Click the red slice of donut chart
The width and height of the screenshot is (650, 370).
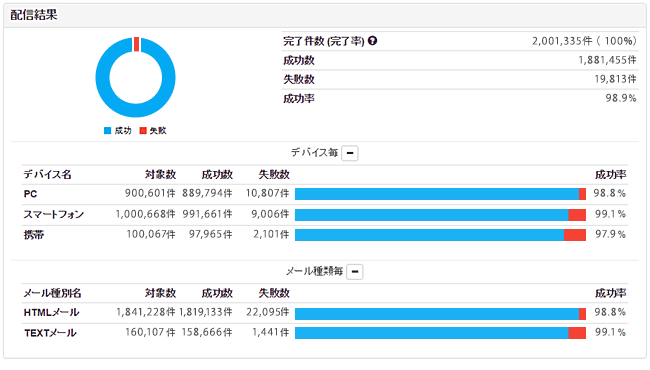[x=136, y=44]
